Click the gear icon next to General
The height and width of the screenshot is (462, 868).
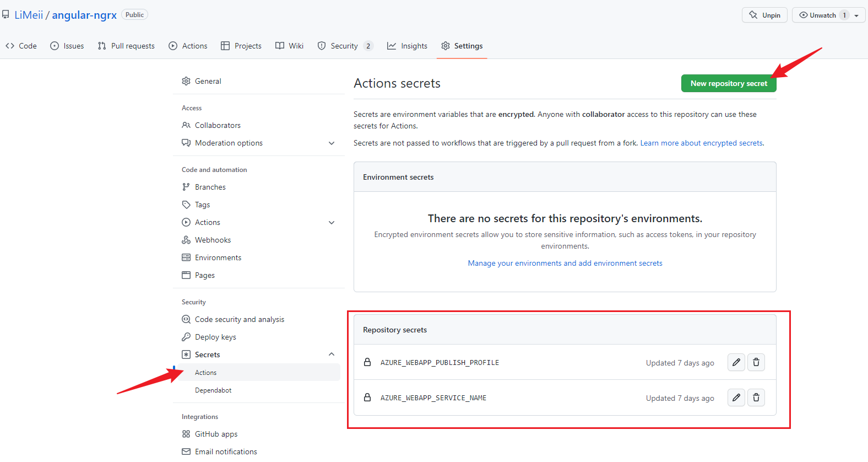click(x=186, y=81)
